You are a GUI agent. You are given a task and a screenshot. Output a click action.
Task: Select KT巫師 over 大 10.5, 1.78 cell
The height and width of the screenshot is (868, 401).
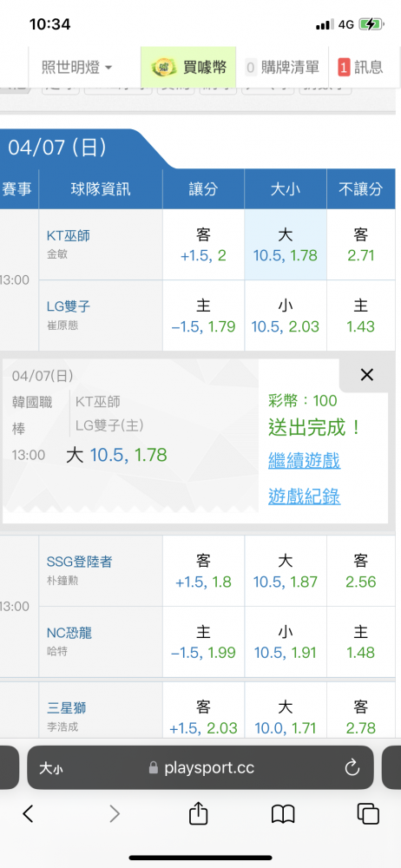pos(286,245)
